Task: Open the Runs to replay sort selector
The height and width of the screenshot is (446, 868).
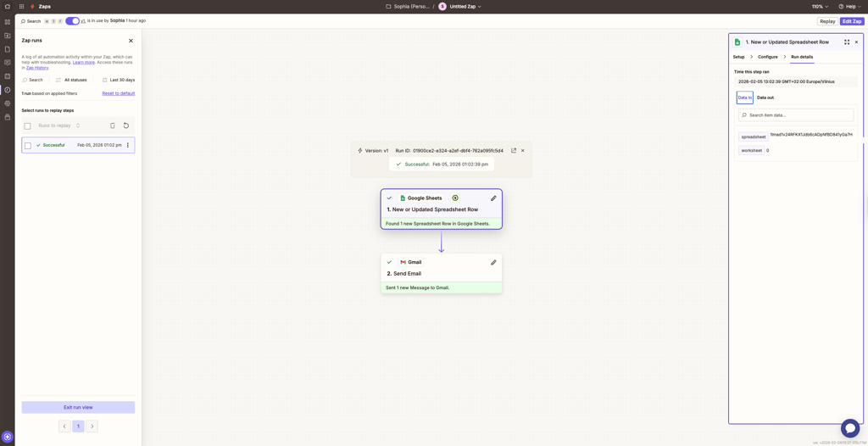Action: (x=59, y=125)
